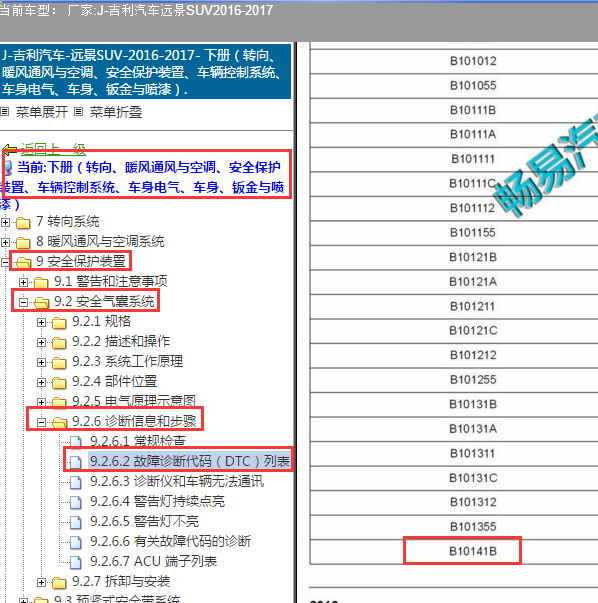Click the 菜单展开 link
Viewport: 598px width, 603px height.
[42, 112]
